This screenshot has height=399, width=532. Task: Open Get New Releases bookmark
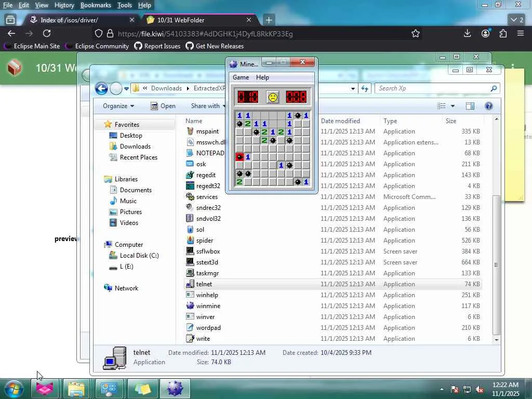pyautogui.click(x=215, y=46)
